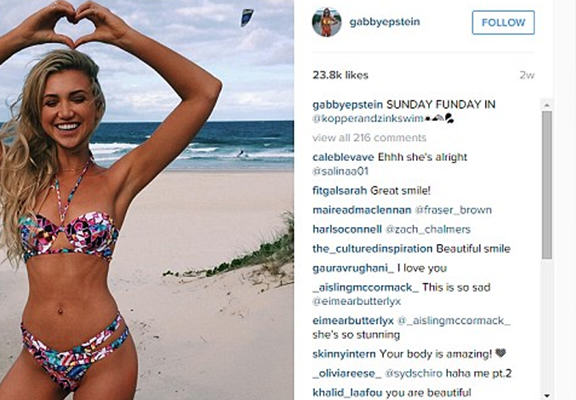The width and height of the screenshot is (576, 400).
Task: Click the Follow button
Action: click(x=503, y=23)
